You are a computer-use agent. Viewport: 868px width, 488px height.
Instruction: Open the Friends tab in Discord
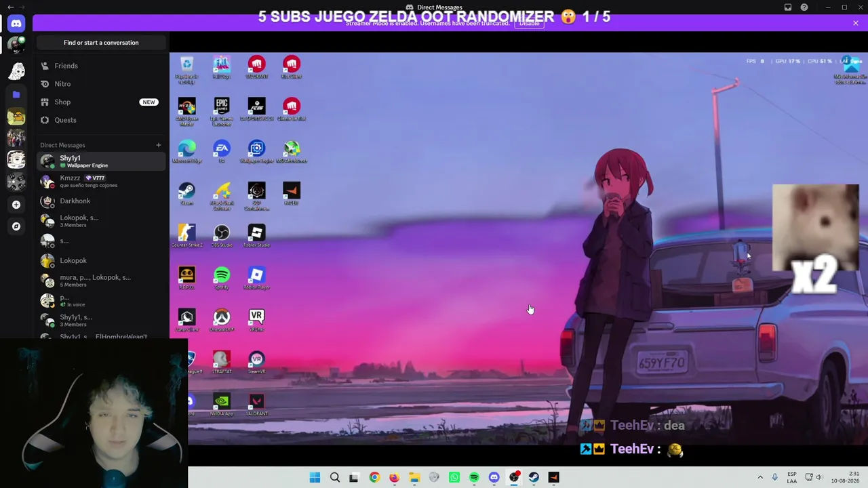tap(101, 66)
